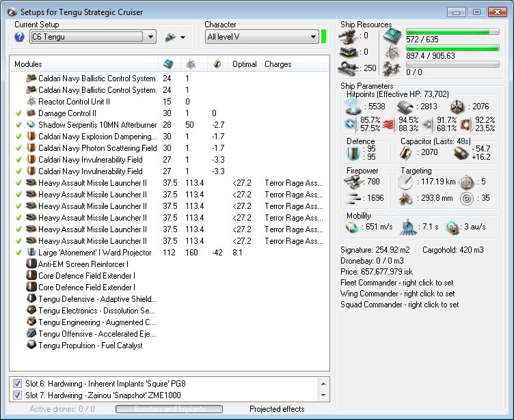Click the ship browser icon beside setup dropdown
This screenshot has width=514, height=420.
[x=170, y=37]
